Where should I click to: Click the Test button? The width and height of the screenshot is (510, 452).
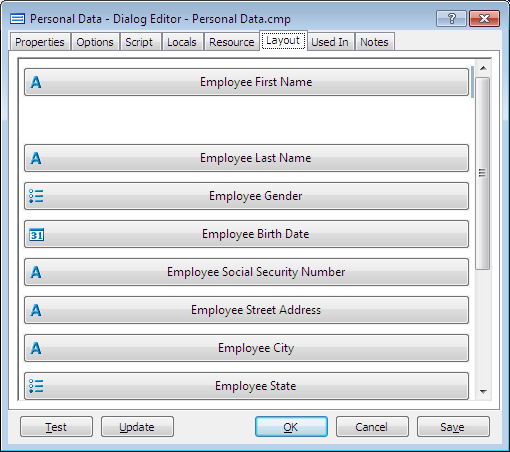click(x=56, y=427)
